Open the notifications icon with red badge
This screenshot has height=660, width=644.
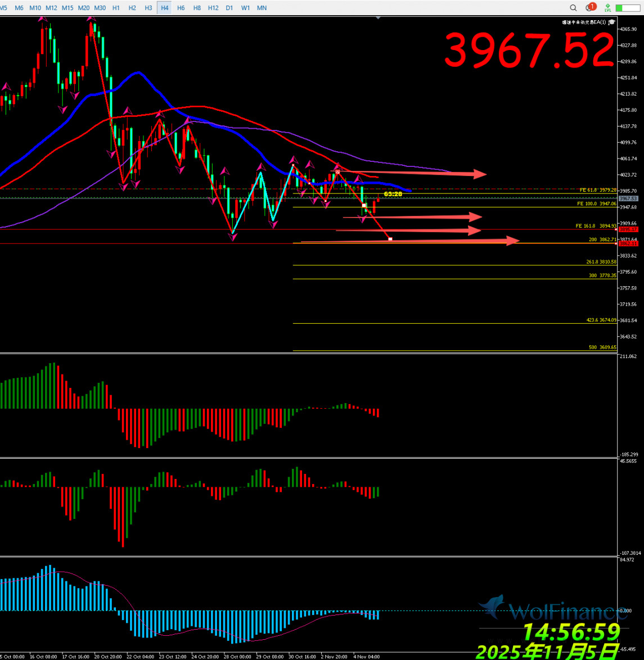point(590,8)
